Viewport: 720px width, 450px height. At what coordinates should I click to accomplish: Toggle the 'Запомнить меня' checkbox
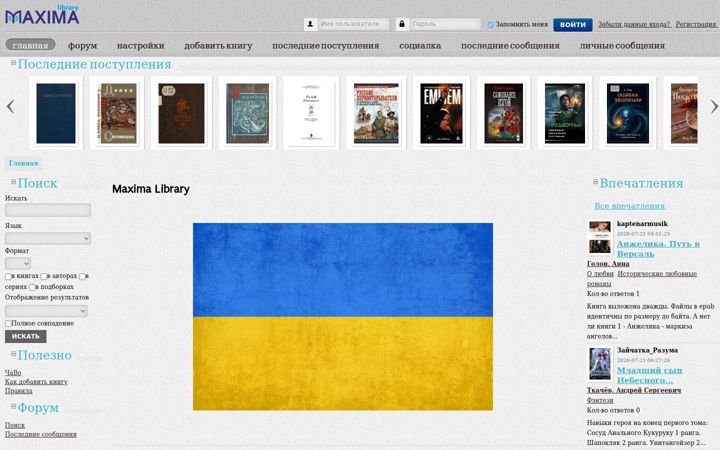pos(490,24)
